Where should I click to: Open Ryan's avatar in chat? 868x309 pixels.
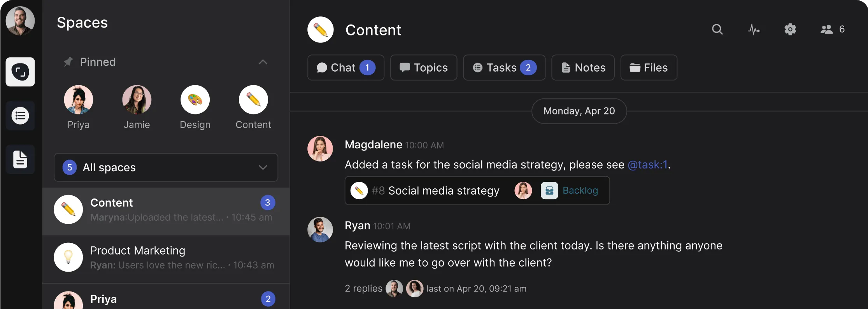click(x=320, y=230)
